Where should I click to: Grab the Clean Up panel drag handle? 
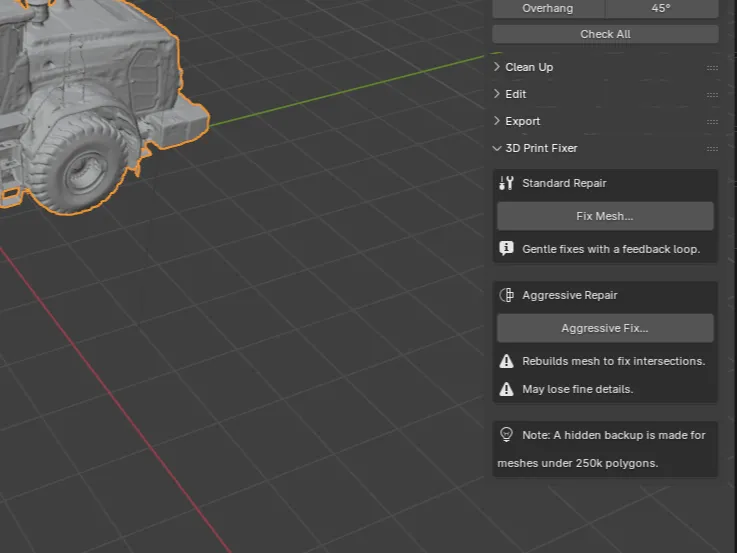712,68
